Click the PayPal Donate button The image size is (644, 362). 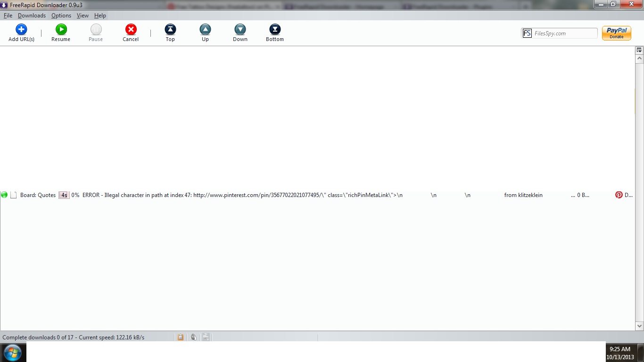[x=616, y=33]
